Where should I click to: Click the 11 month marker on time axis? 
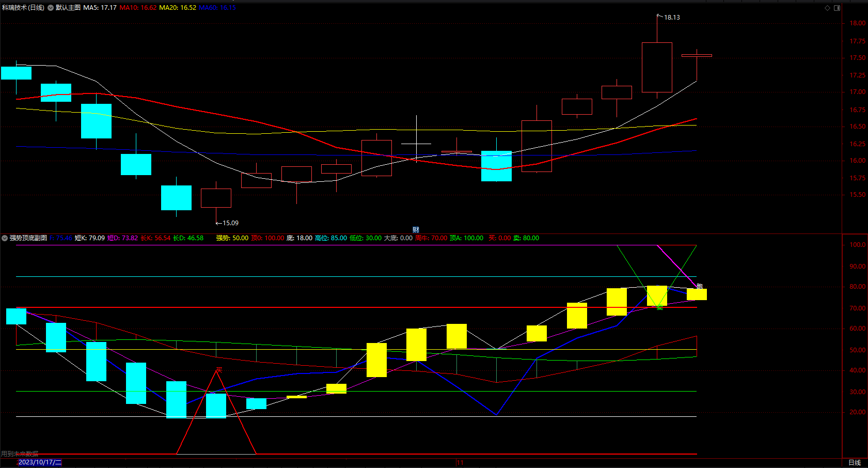(x=460, y=463)
